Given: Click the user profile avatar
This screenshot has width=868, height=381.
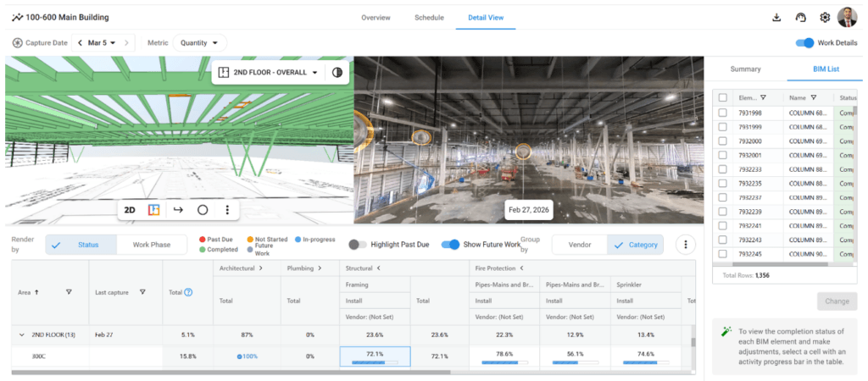Looking at the screenshot, I should pos(847,17).
